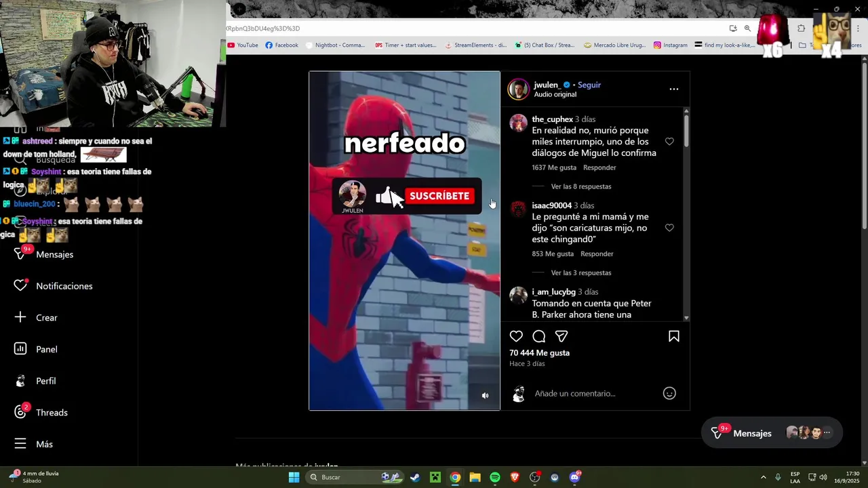Screen dimensions: 868x488
Task: Expand Ver las 3 respuestas
Action: point(581,272)
